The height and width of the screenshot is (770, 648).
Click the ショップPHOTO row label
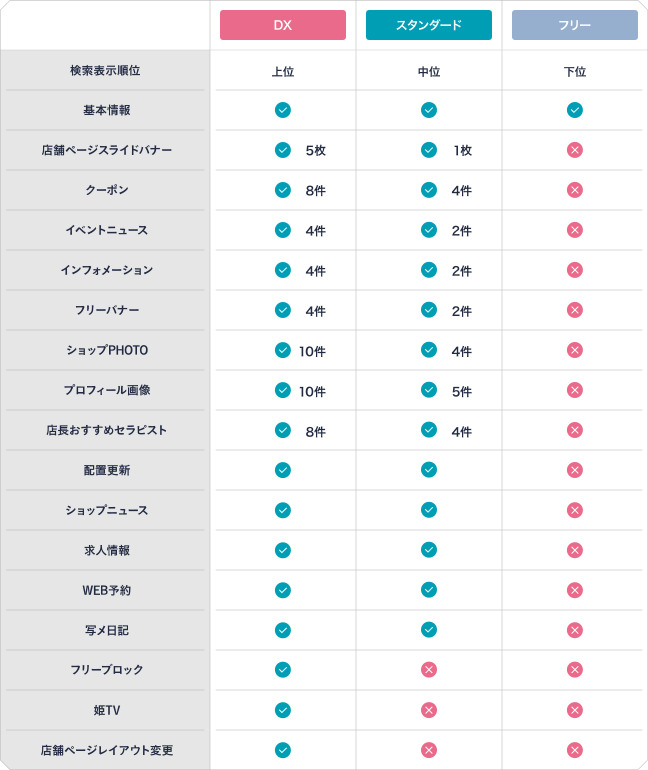106,350
